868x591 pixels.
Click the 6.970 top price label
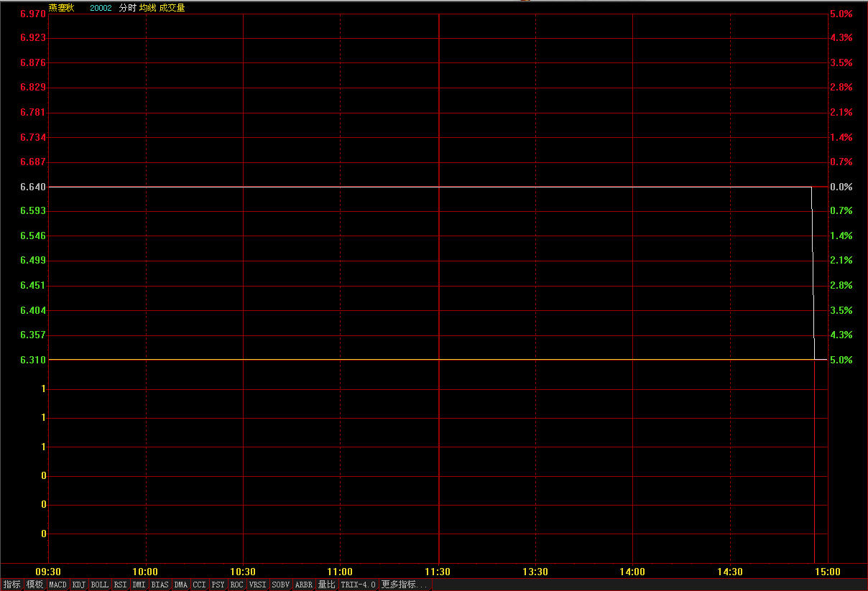pos(33,14)
